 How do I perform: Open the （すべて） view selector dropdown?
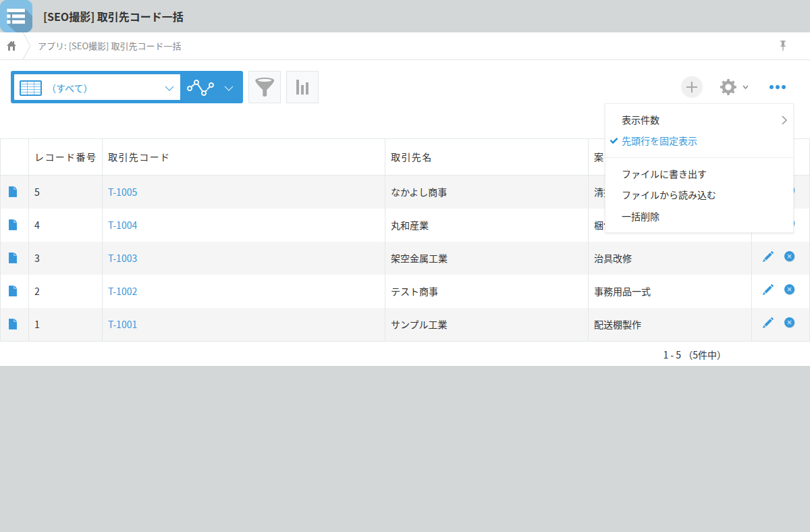pos(97,88)
